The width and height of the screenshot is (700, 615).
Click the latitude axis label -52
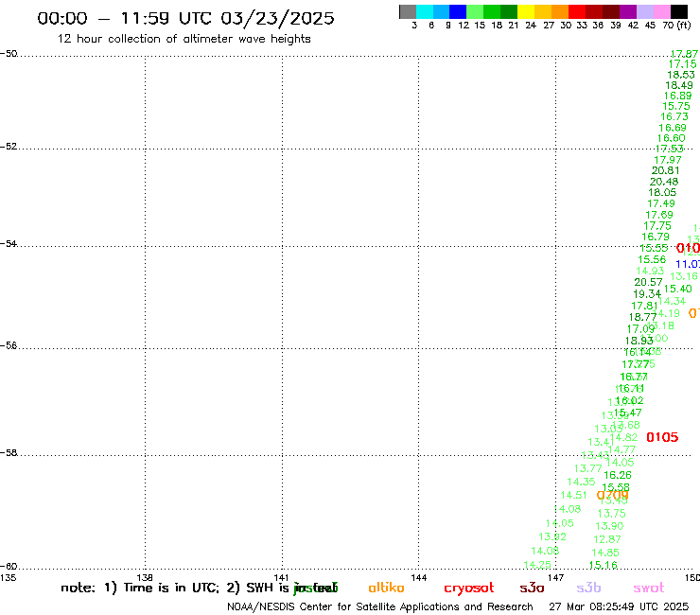pos(9,147)
